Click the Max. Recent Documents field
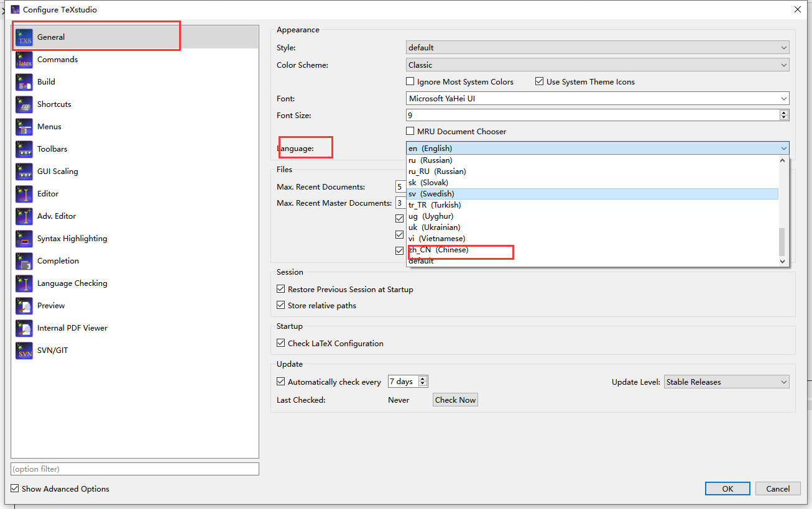 click(x=401, y=186)
